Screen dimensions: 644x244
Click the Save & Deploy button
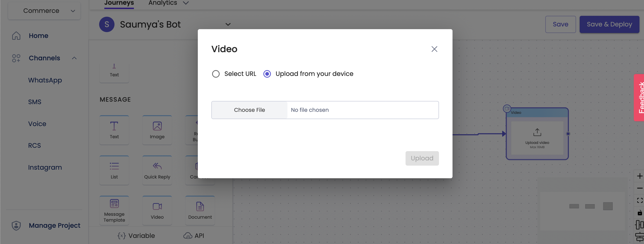coord(609,24)
